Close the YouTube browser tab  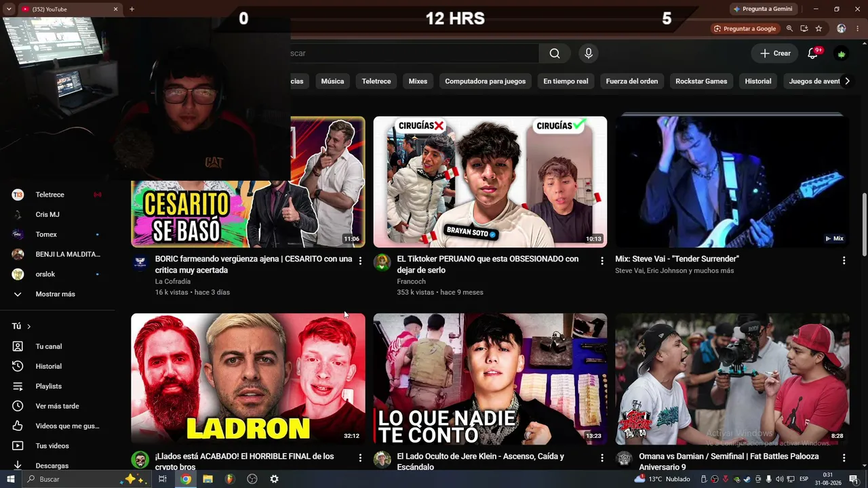coord(115,9)
